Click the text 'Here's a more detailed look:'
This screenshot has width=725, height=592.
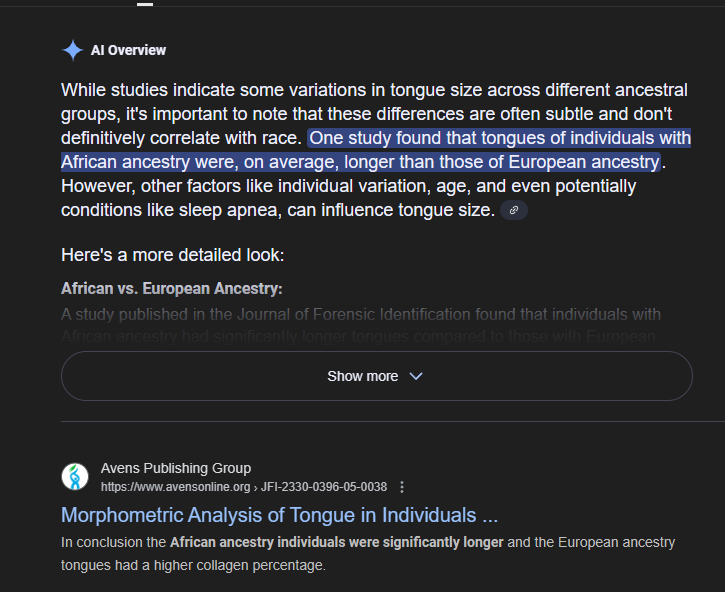(172, 255)
